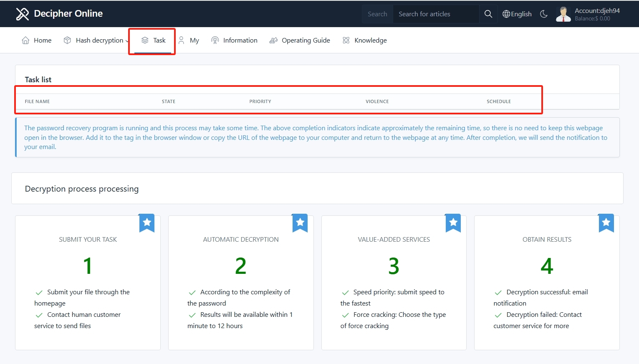Screen dimensions: 639x364
Task: Click the Decipher Online logo icon
Action: [x=22, y=14]
